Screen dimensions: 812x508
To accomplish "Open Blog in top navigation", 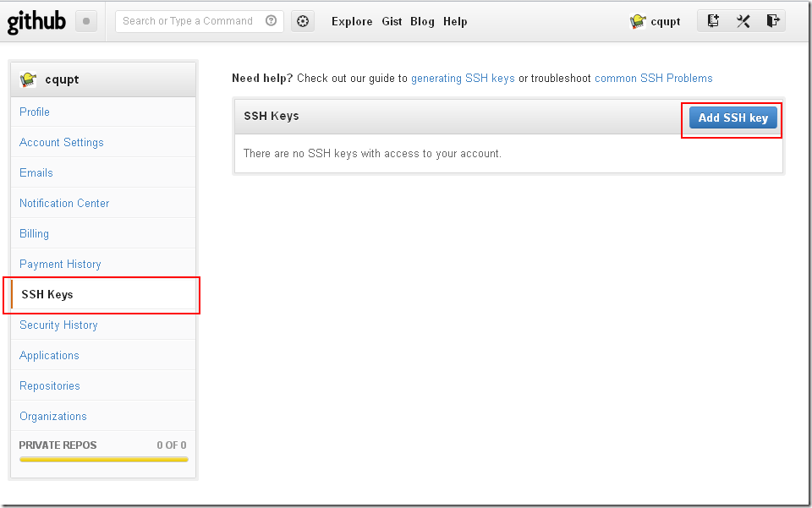I will click(422, 21).
